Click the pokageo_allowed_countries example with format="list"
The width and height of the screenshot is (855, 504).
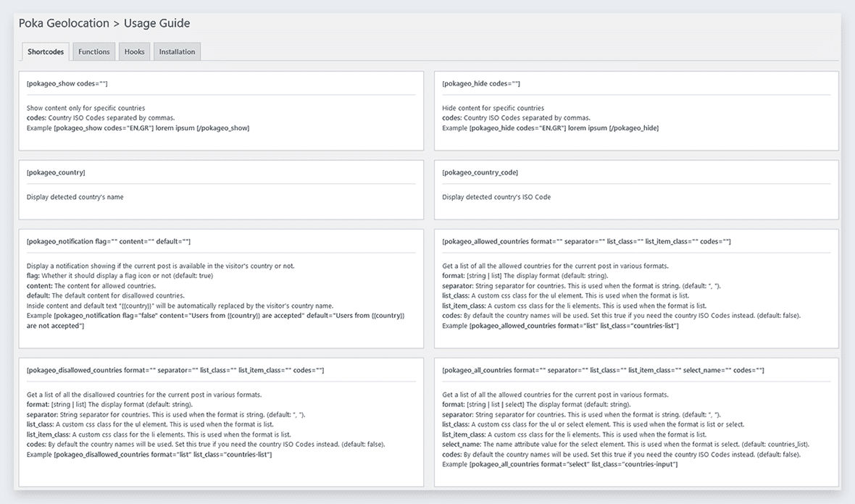[x=560, y=326]
